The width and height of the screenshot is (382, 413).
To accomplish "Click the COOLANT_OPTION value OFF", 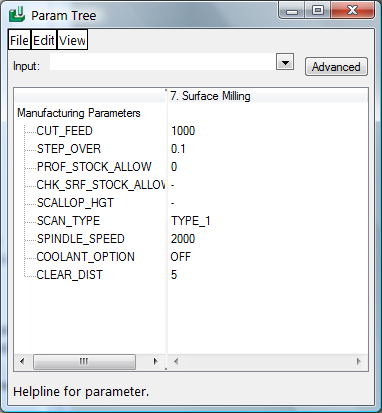I will pyautogui.click(x=181, y=257).
